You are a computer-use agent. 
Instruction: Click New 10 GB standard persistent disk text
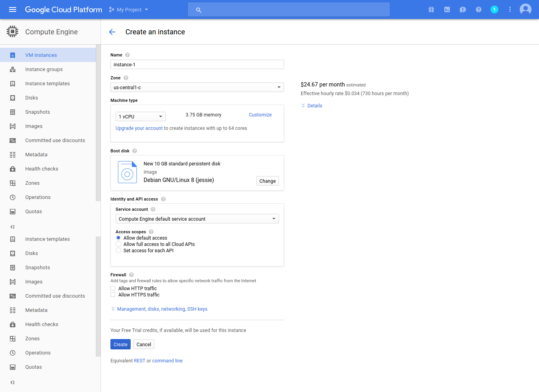pos(182,164)
